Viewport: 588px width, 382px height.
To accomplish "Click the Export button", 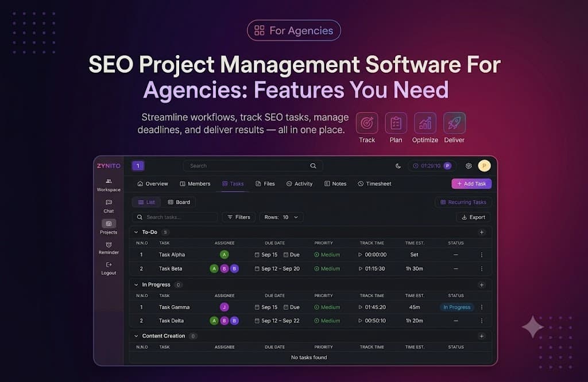I will tap(474, 217).
